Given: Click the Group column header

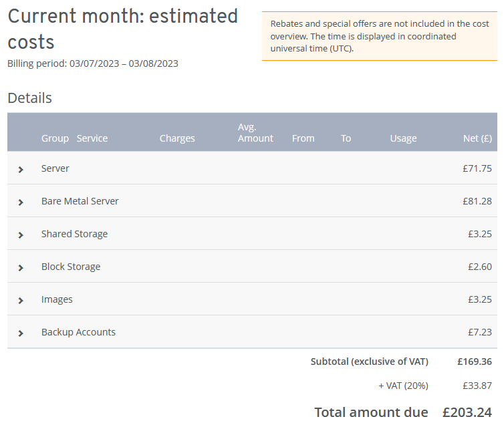Looking at the screenshot, I should pyautogui.click(x=55, y=138).
